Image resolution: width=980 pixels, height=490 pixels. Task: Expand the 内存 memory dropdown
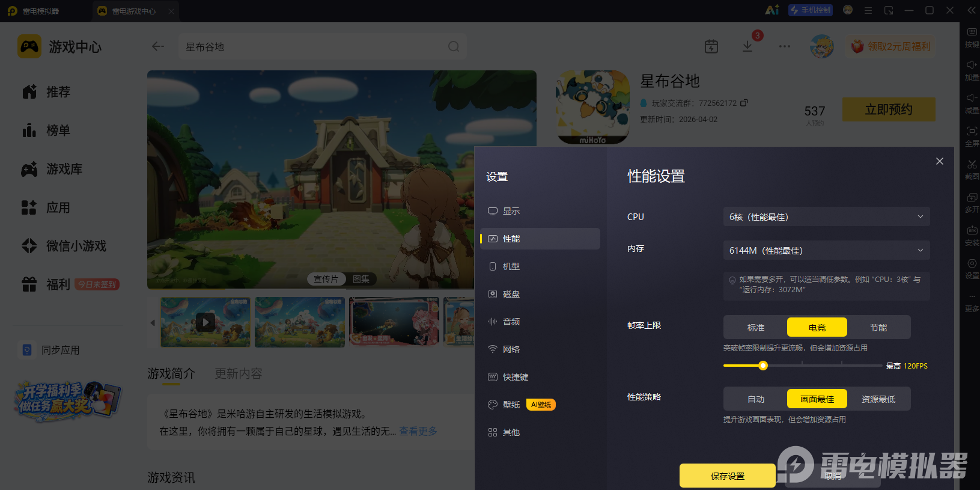827,250
